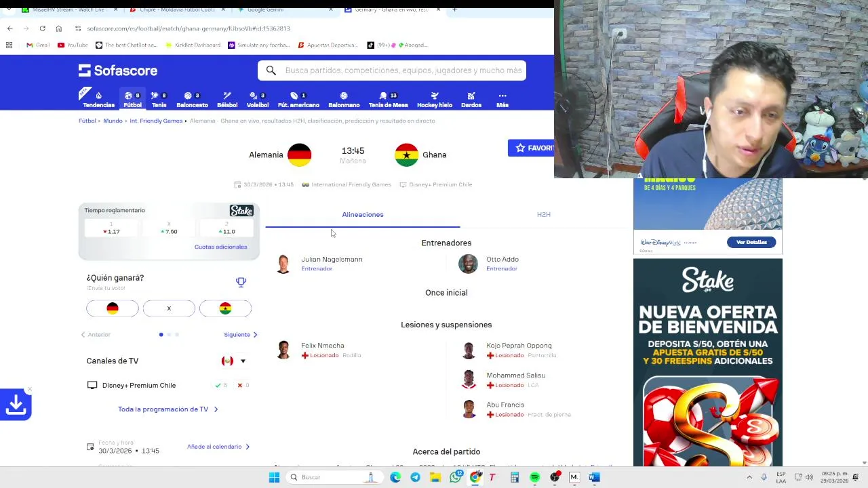Add match to favorites with FAVORITO button
Image resolution: width=868 pixels, height=488 pixels.
531,148
